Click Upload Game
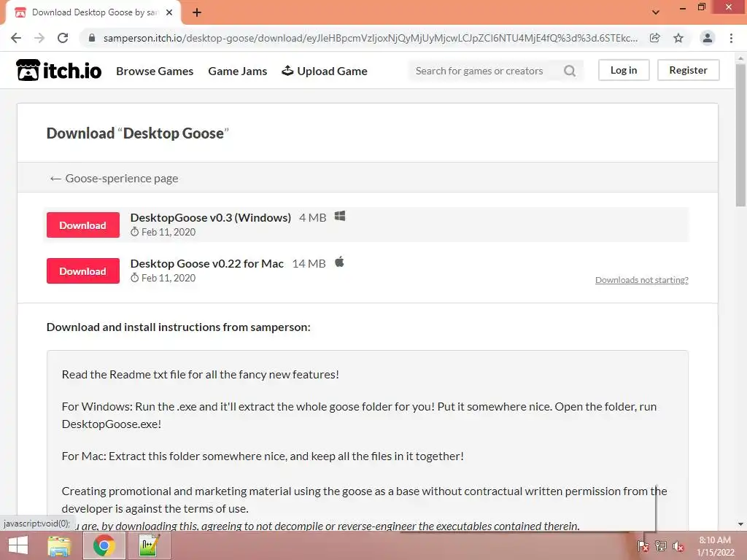Screen dimensions: 747x560 [325, 71]
